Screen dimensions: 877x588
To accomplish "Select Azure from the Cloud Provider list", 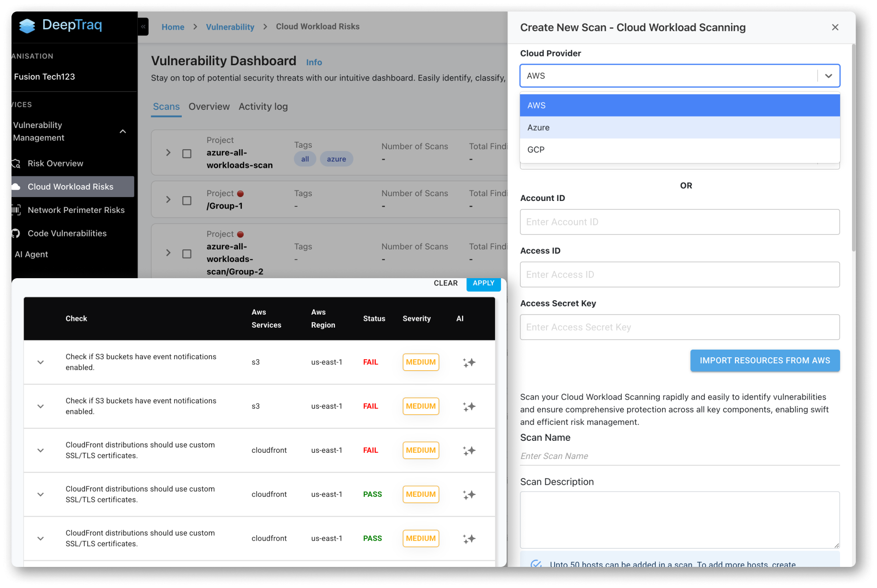I will (x=680, y=128).
